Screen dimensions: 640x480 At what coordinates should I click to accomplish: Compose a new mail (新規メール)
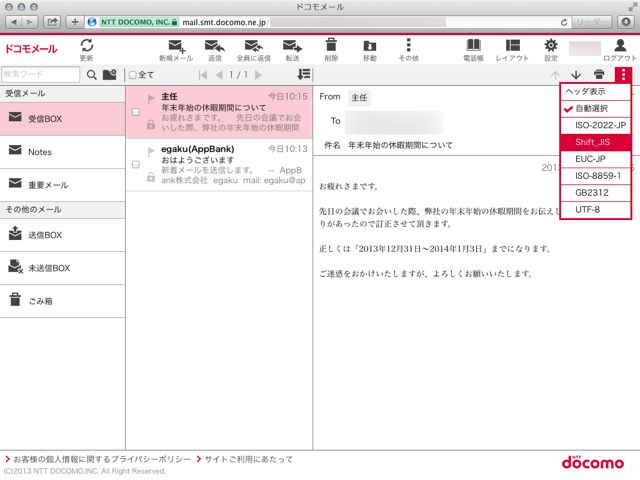tap(176, 50)
